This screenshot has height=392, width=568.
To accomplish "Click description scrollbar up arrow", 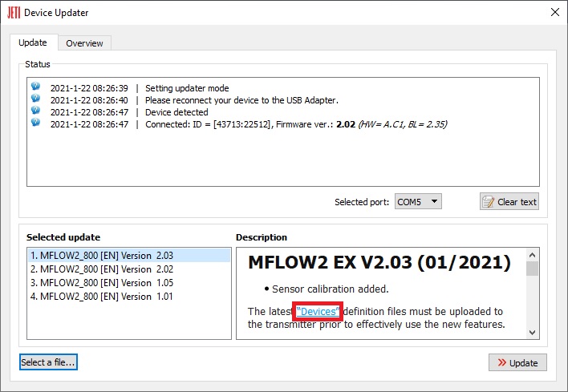I will [x=532, y=255].
